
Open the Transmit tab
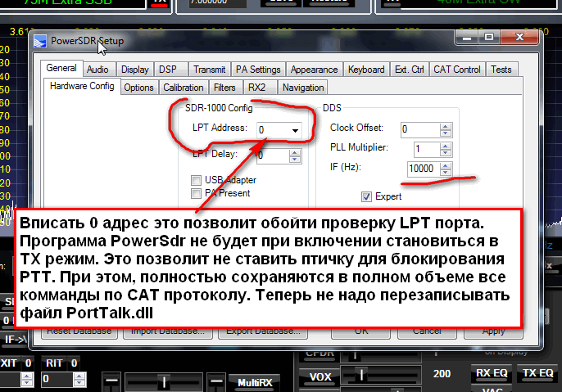coord(210,70)
